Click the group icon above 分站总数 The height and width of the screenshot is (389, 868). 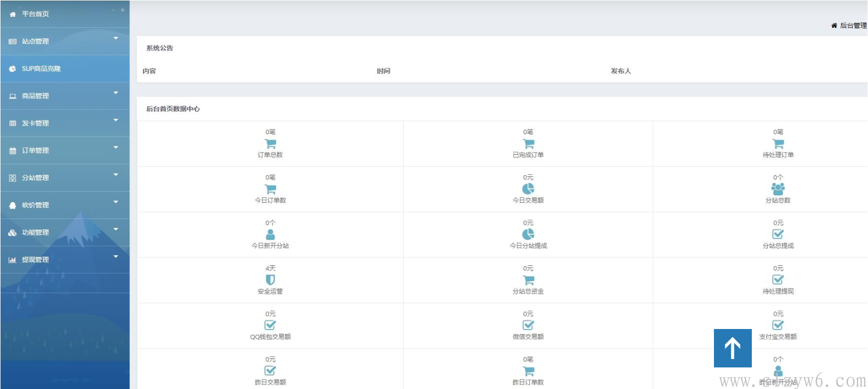tap(778, 188)
